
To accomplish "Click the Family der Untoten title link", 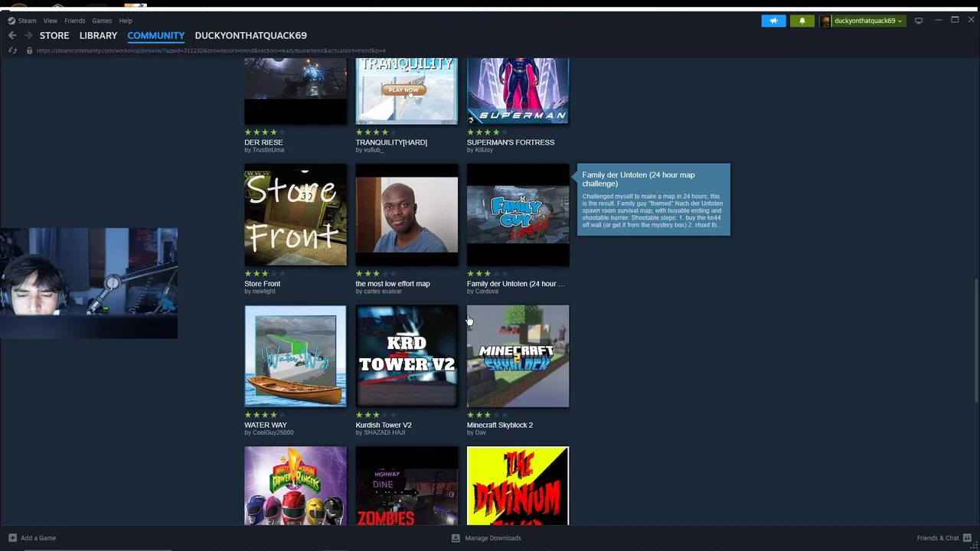I will pyautogui.click(x=516, y=284).
